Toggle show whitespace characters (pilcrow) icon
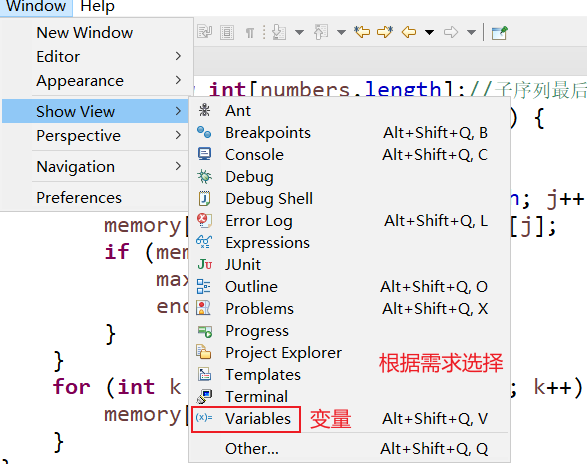 250,33
